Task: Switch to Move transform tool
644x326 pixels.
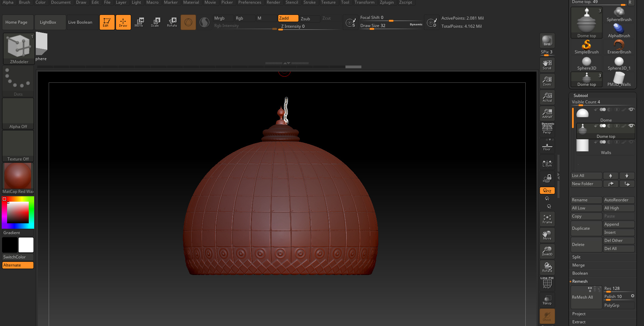Action: pyautogui.click(x=139, y=22)
